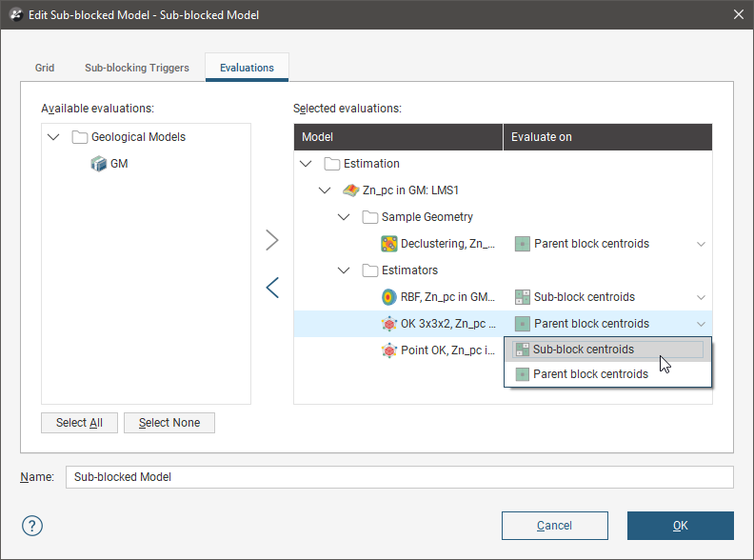Switch to the Grid tab
The width and height of the screenshot is (754, 560).
click(x=45, y=68)
